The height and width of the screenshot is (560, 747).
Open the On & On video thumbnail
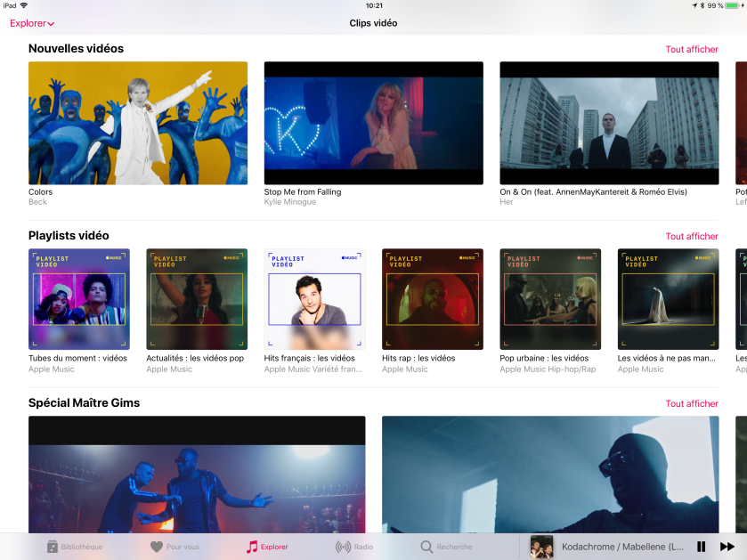point(609,123)
